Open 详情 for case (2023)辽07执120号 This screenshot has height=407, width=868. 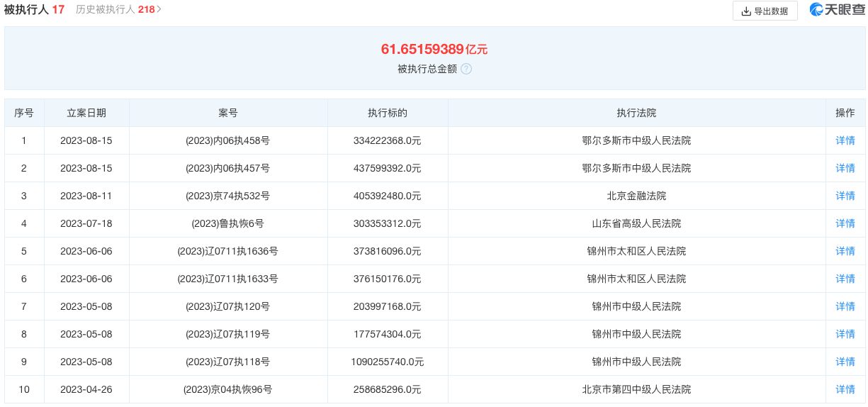[845, 306]
